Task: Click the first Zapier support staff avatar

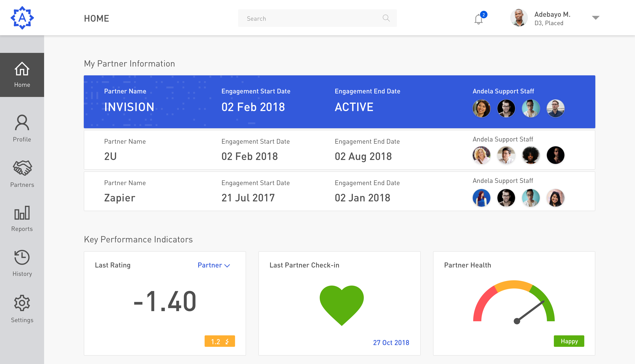Action: (x=482, y=198)
